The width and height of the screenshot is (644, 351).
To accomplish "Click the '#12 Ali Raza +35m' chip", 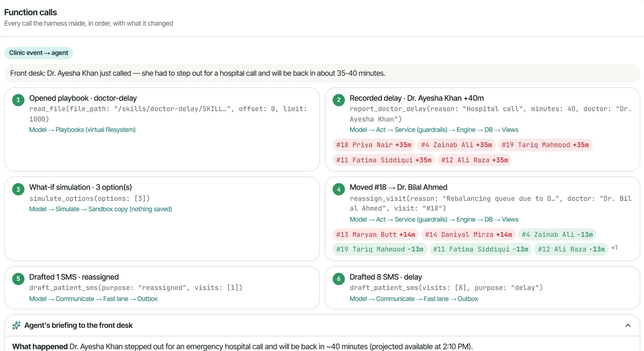I will point(474,160).
